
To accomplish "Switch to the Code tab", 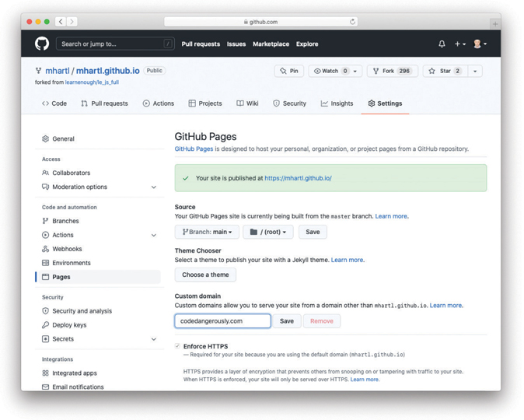I will coord(54,103).
